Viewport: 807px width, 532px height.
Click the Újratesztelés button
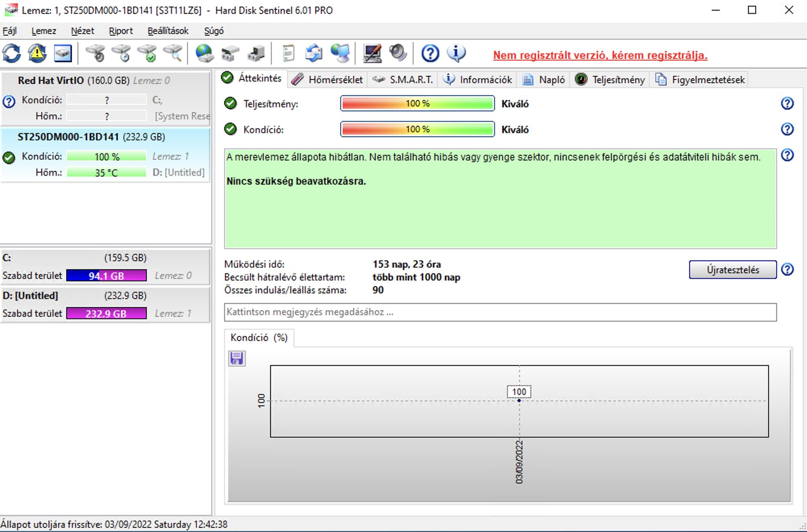(x=733, y=270)
